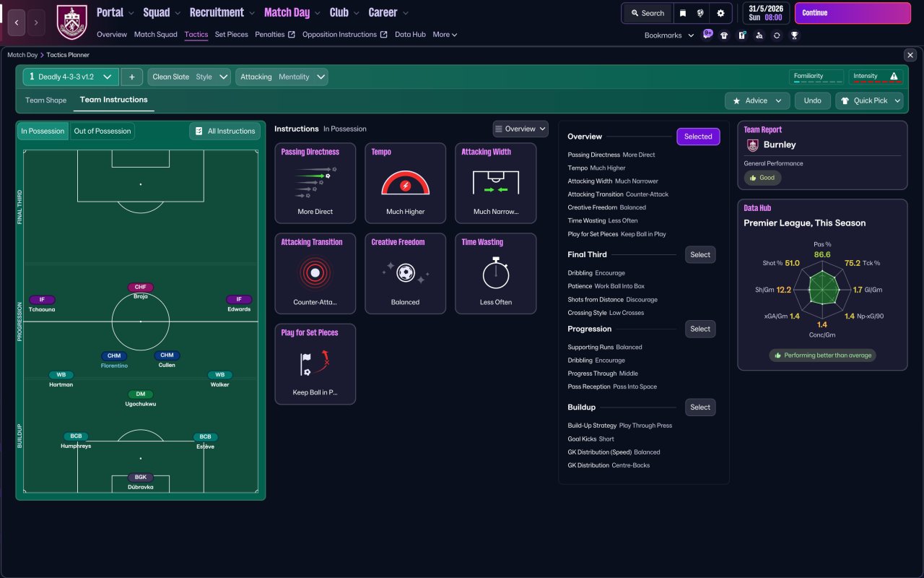The width and height of the screenshot is (924, 578).
Task: Click the Intensity warning triangle icon
Action: (894, 76)
